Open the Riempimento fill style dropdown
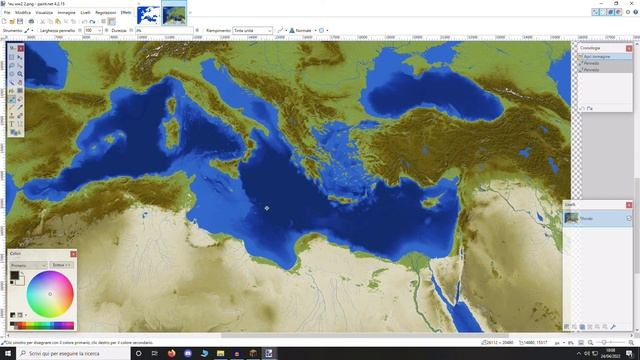Image resolution: width=640 pixels, height=360 pixels. point(252,31)
